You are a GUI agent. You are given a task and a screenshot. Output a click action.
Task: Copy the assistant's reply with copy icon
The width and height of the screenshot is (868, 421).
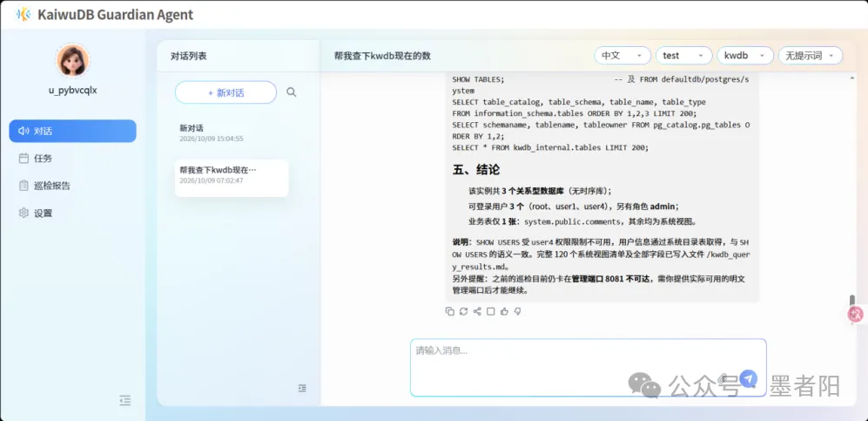[449, 311]
